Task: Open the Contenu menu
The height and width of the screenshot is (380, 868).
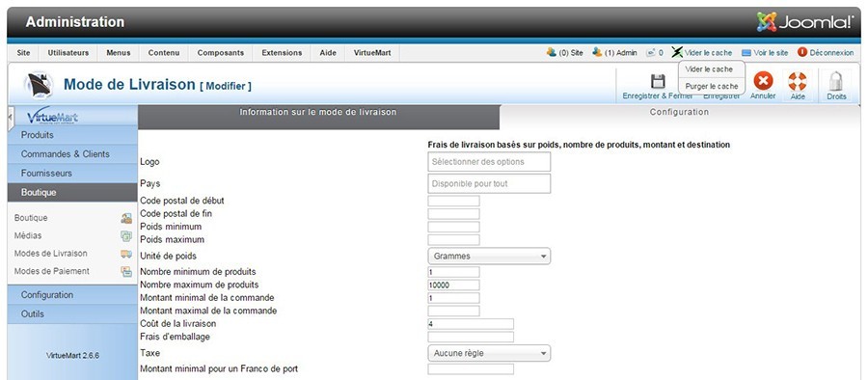Action: click(x=164, y=53)
